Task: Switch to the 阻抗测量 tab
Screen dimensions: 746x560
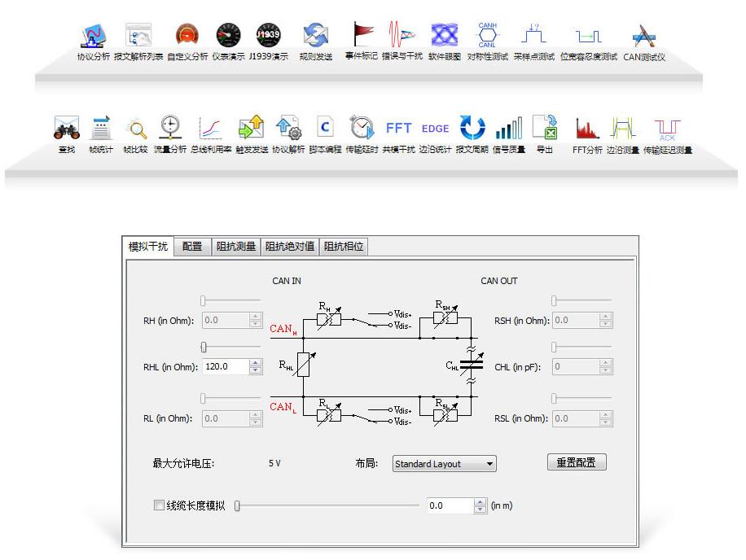Action: click(235, 247)
